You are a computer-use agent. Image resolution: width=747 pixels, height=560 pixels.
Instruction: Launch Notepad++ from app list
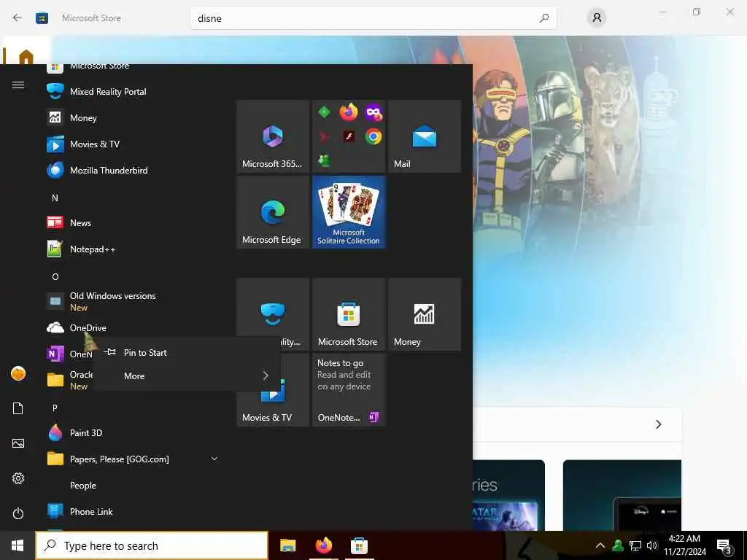[x=133, y=249]
